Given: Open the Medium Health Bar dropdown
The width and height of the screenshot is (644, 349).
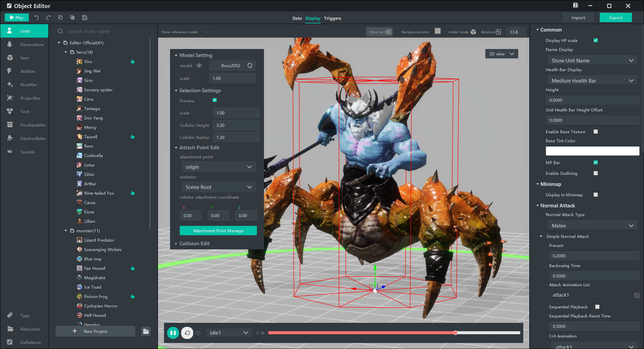Looking at the screenshot, I should (592, 81).
